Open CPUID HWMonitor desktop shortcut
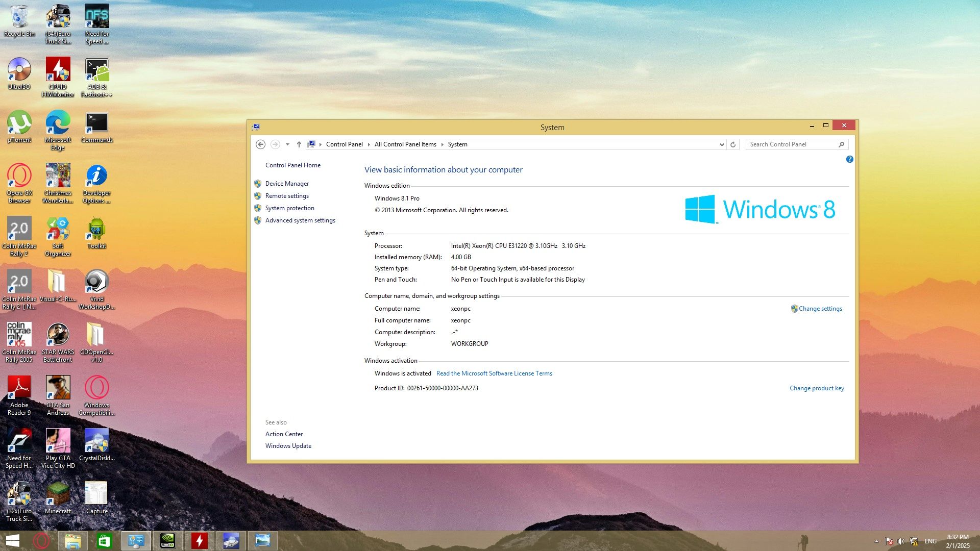The image size is (980, 551). (58, 77)
